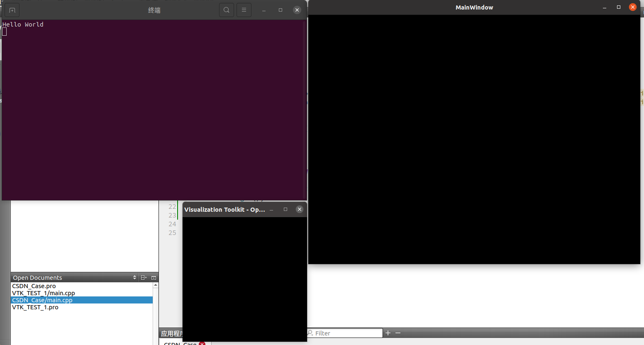Close the CSDN_Case output tab
Image resolution: width=644 pixels, height=345 pixels.
click(202, 344)
